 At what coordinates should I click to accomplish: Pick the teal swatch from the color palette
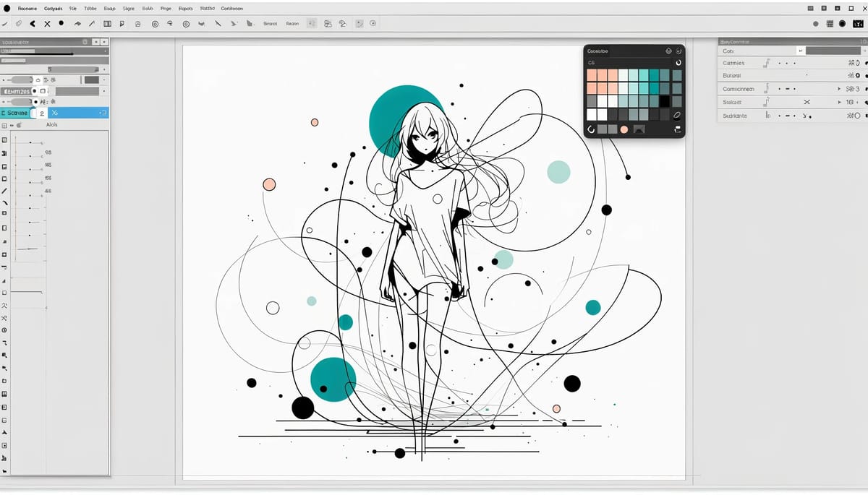654,77
